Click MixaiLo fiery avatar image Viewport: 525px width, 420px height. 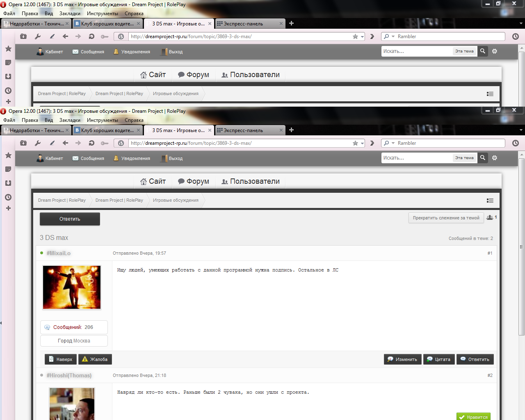[x=72, y=287]
